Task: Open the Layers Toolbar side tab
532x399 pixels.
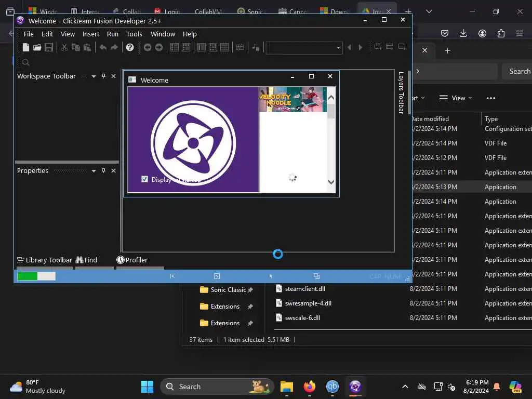Action: 401,92
